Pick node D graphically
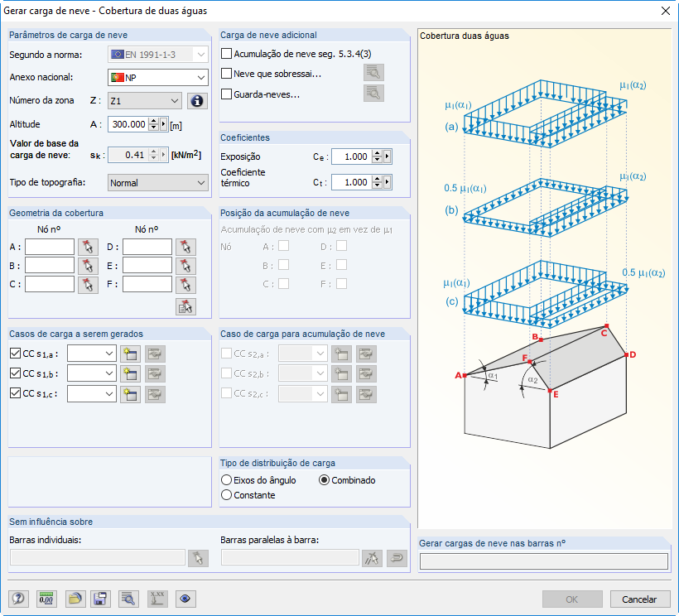 coord(185,248)
